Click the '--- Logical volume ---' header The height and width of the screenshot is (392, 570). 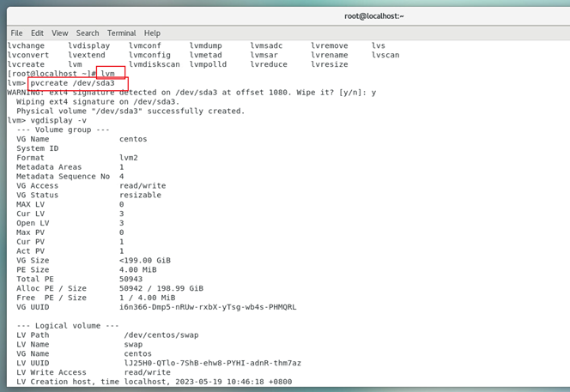coord(68,326)
